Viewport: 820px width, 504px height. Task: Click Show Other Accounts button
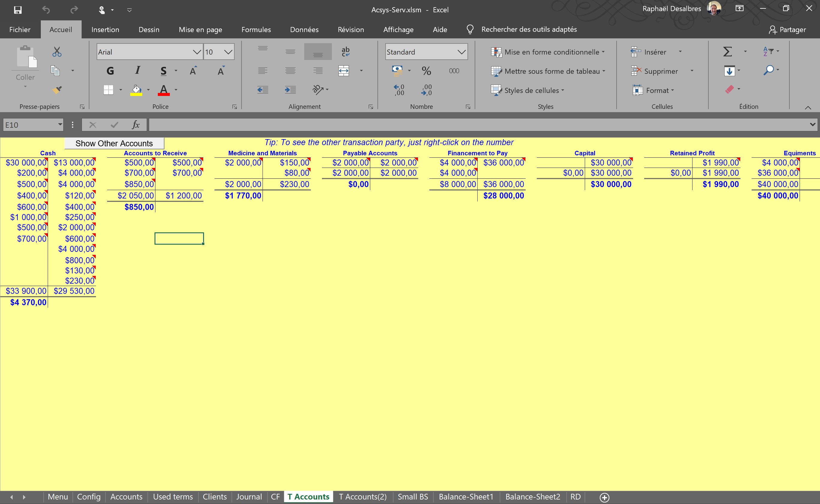114,143
